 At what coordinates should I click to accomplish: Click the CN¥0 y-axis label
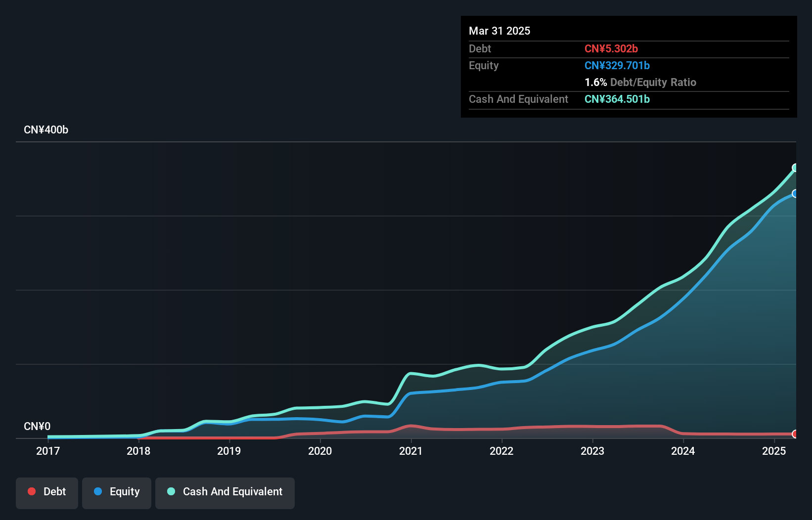pos(37,427)
